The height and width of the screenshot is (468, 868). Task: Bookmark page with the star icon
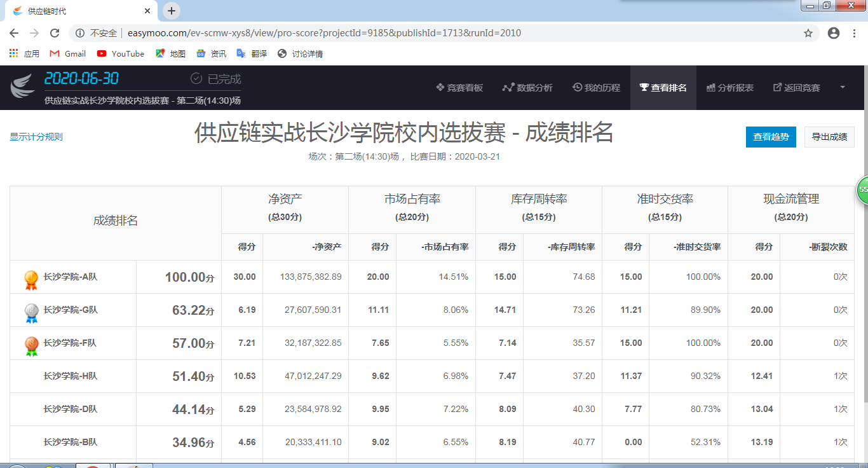[808, 33]
